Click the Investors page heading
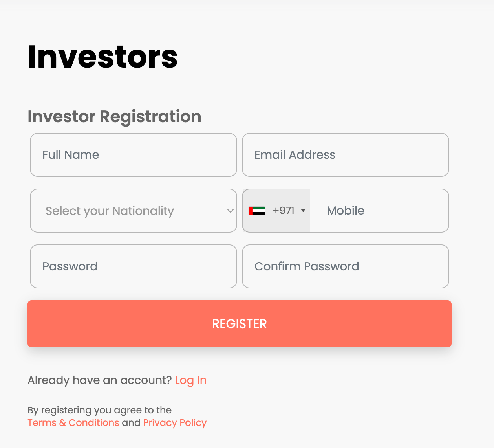Viewport: 494px width, 448px height. click(102, 57)
